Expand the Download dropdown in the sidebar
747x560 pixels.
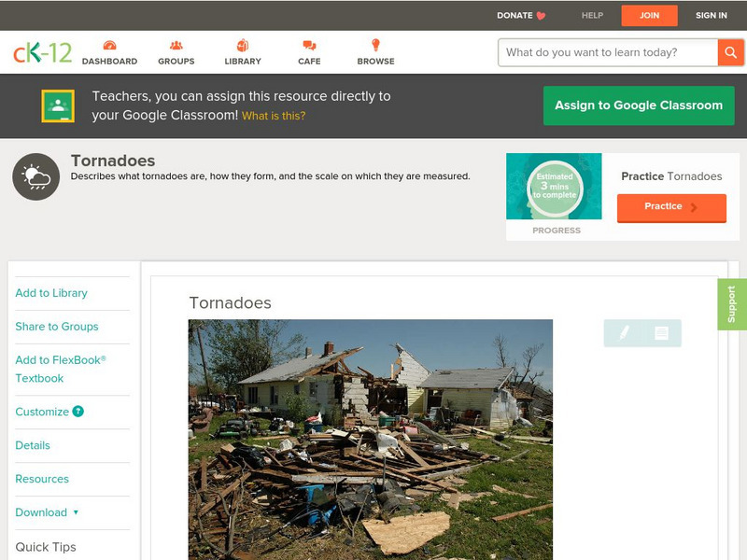click(45, 512)
